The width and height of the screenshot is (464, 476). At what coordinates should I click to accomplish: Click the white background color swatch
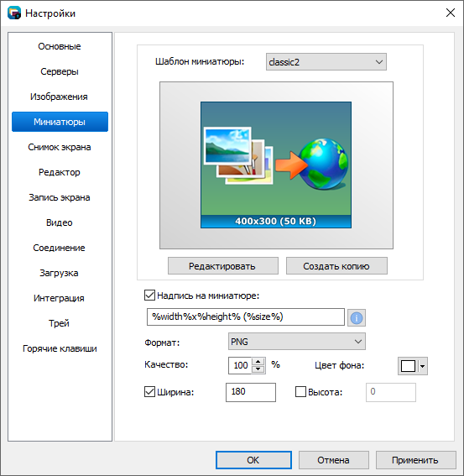point(408,366)
